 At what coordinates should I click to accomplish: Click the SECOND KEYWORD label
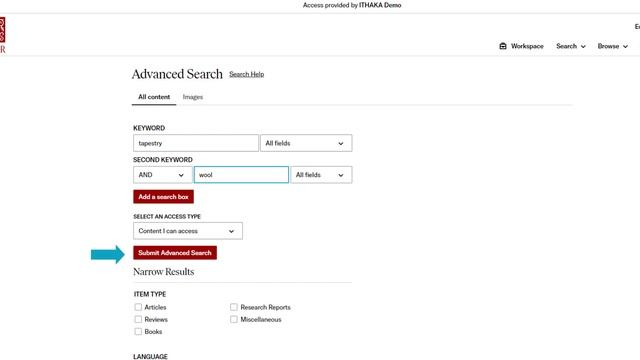click(x=163, y=160)
